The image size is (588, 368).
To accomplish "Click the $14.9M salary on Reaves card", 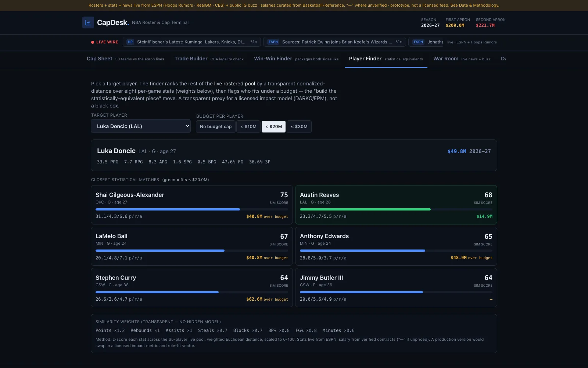I will (x=484, y=216).
